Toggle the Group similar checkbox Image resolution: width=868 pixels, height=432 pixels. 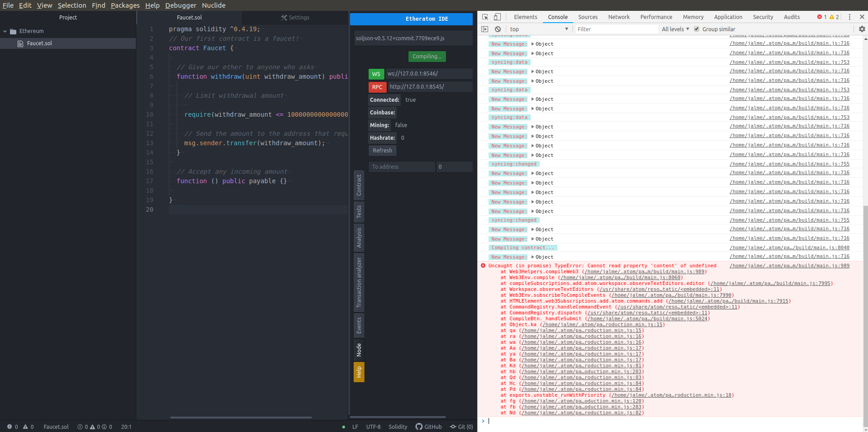(697, 29)
